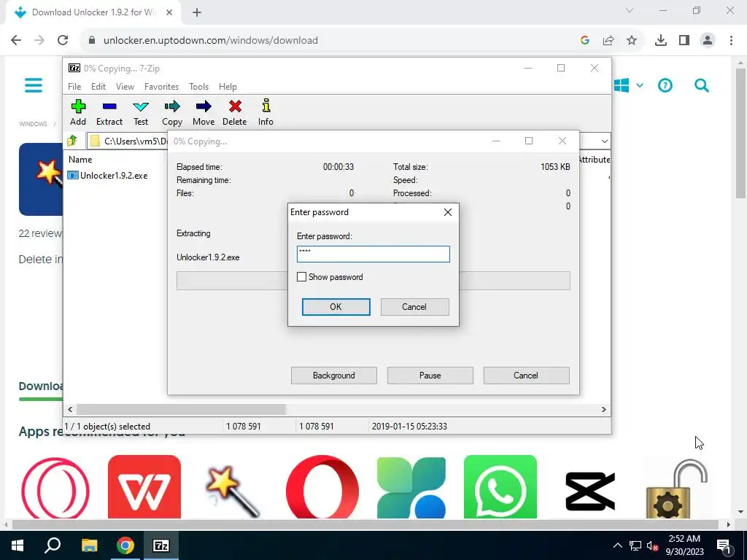The height and width of the screenshot is (560, 747).
Task: Click Cancel in the Copying progress window
Action: pyautogui.click(x=527, y=376)
